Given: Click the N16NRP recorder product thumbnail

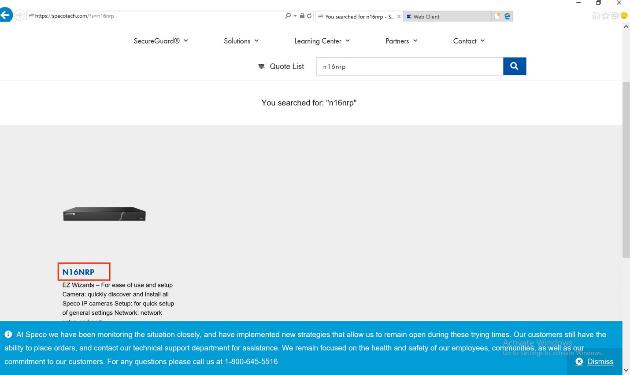Looking at the screenshot, I should (x=104, y=214).
